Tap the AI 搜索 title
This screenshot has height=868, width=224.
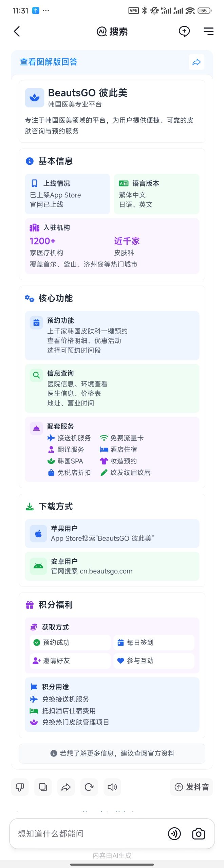(x=112, y=32)
